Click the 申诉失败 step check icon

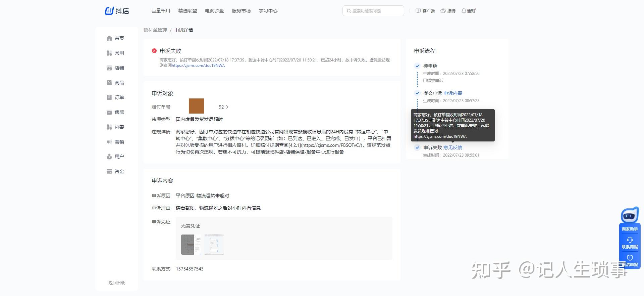pos(417,147)
